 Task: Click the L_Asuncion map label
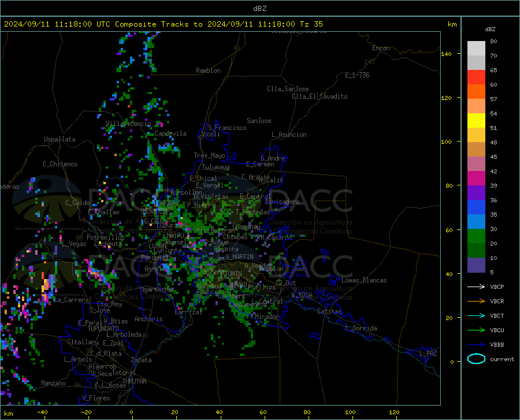pos(289,135)
